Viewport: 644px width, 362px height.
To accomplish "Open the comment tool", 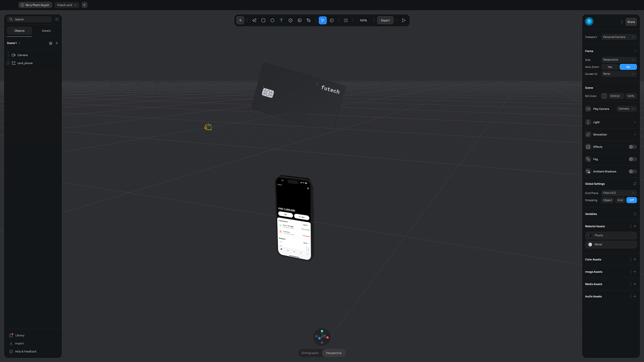I will pos(332,20).
